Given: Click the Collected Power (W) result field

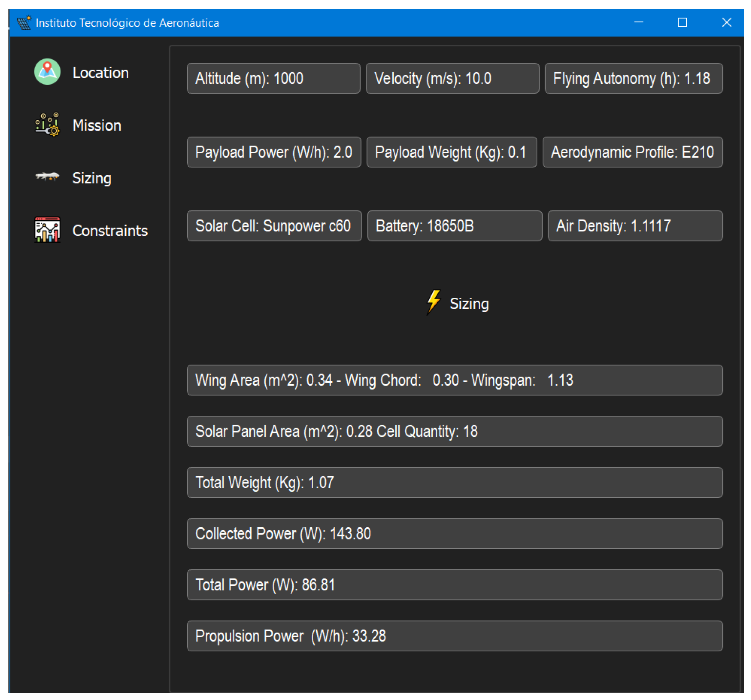Looking at the screenshot, I should (x=454, y=533).
